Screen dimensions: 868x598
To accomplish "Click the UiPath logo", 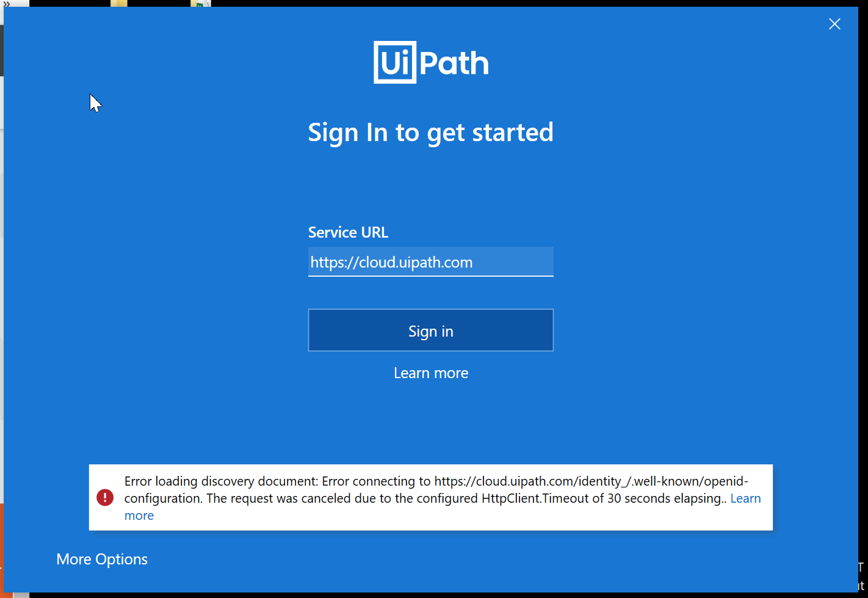I will pyautogui.click(x=431, y=62).
